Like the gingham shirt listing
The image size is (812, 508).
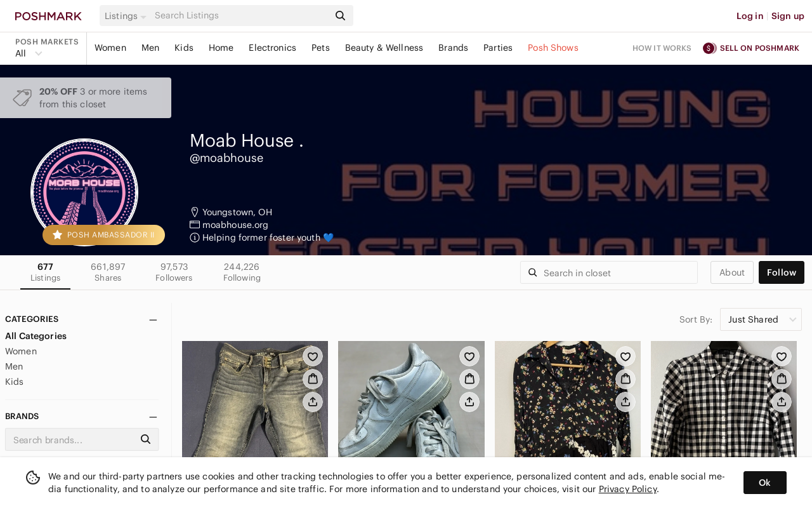pyautogui.click(x=782, y=356)
